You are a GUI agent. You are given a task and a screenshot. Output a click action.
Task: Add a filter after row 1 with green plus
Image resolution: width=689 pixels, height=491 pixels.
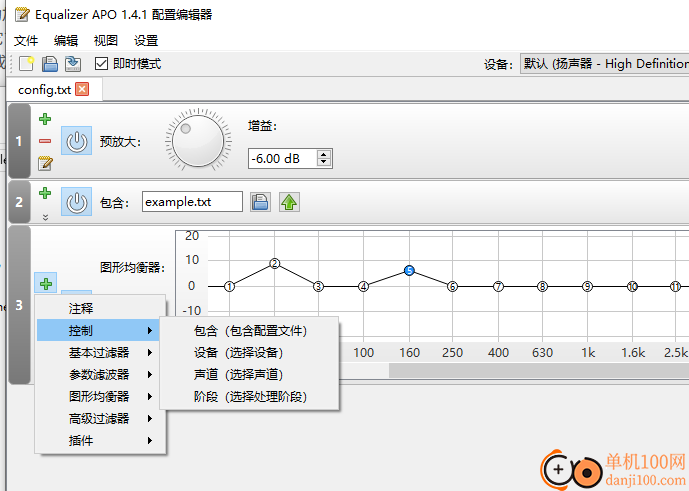[x=45, y=119]
